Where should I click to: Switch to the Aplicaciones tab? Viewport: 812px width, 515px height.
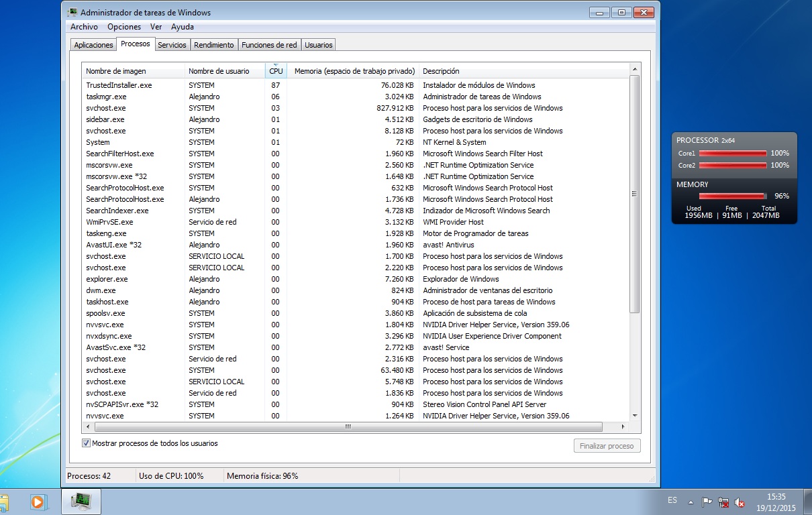point(94,45)
